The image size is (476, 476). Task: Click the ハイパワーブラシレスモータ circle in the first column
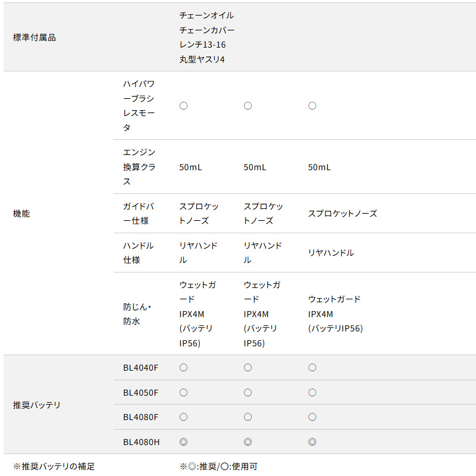pyautogui.click(x=183, y=106)
